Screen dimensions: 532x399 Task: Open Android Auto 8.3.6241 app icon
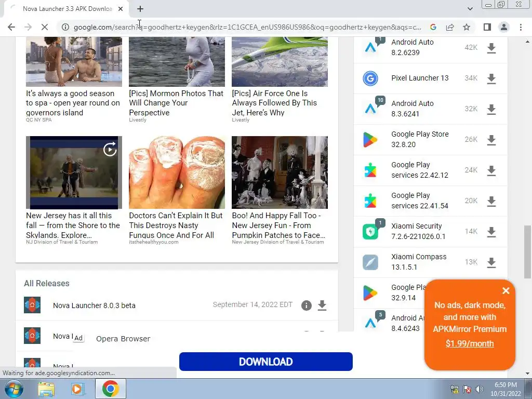[370, 109]
